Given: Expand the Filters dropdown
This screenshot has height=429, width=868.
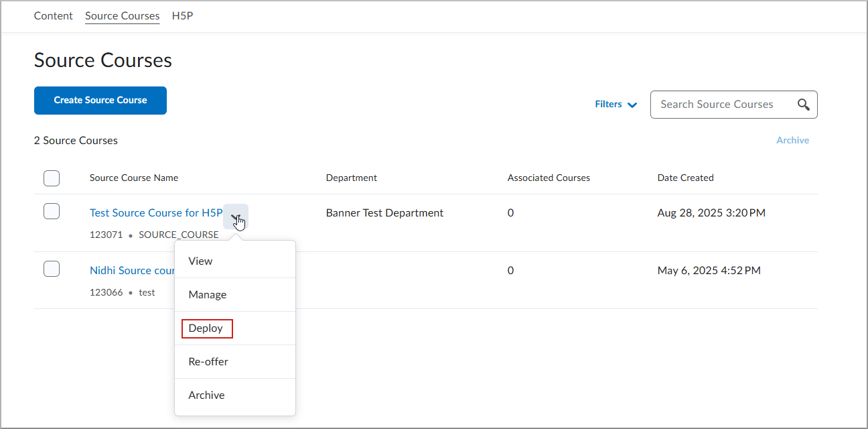Looking at the screenshot, I should coord(616,105).
